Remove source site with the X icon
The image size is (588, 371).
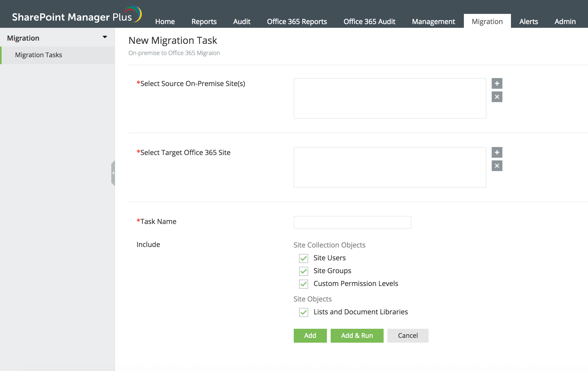pyautogui.click(x=497, y=97)
